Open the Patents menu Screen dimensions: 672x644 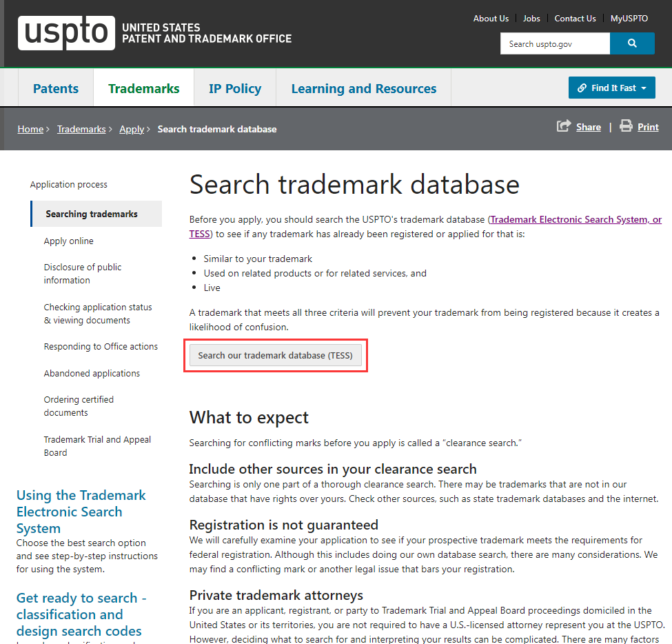coord(56,88)
